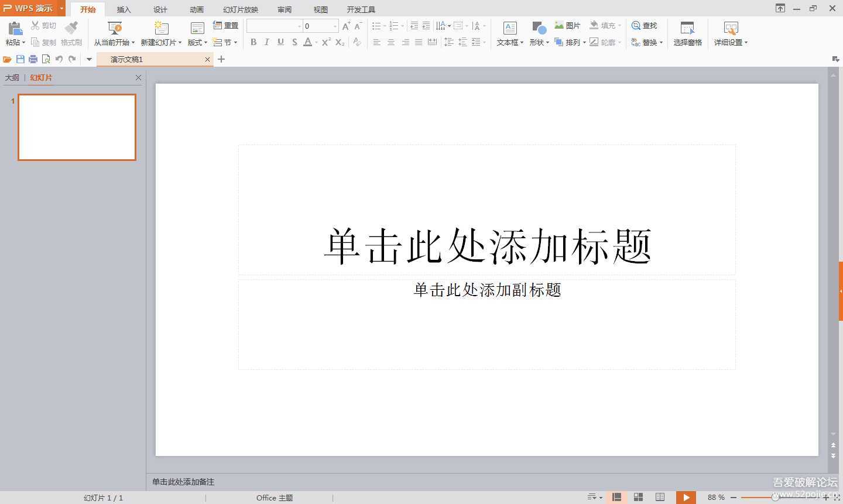Click the Undo arrow icon

(x=59, y=59)
